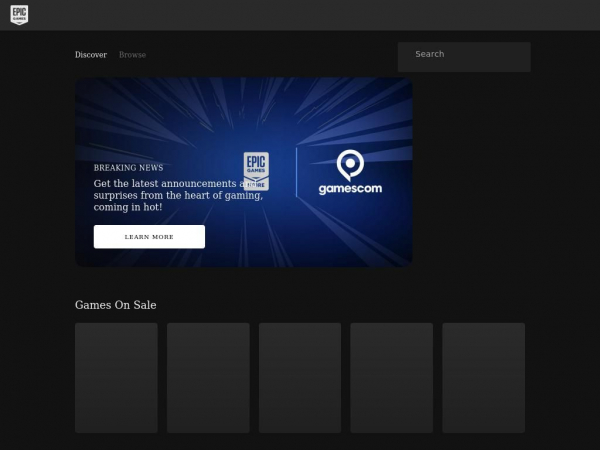
Task: Click the Epic Games Store logo in banner
Action: 256,171
